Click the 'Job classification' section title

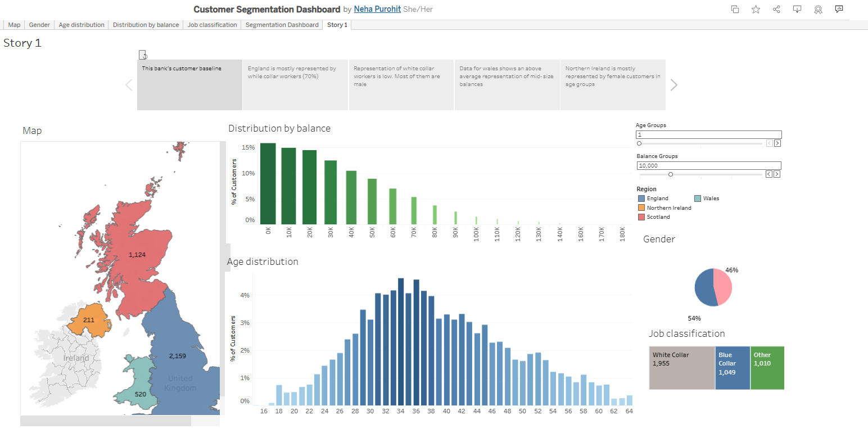click(686, 333)
